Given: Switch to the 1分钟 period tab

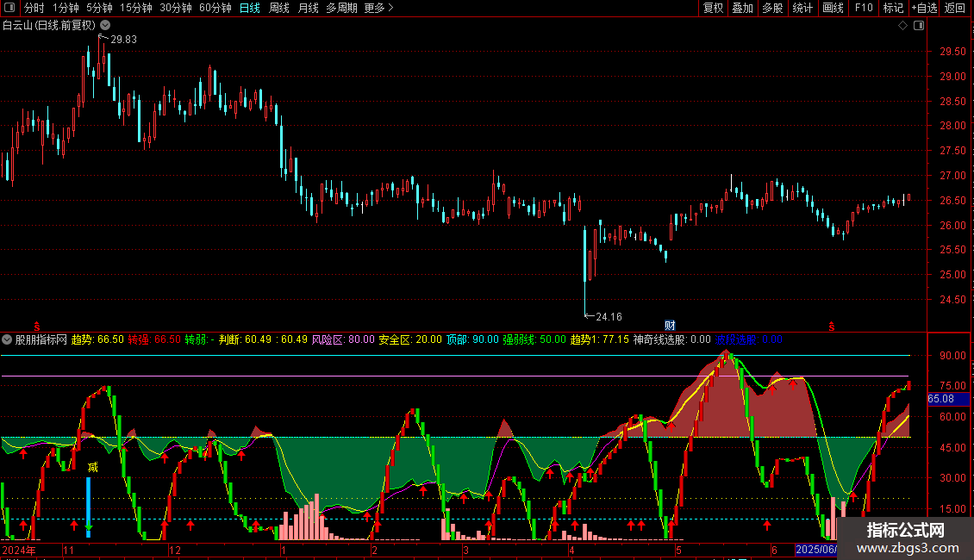Looking at the screenshot, I should coord(66,8).
